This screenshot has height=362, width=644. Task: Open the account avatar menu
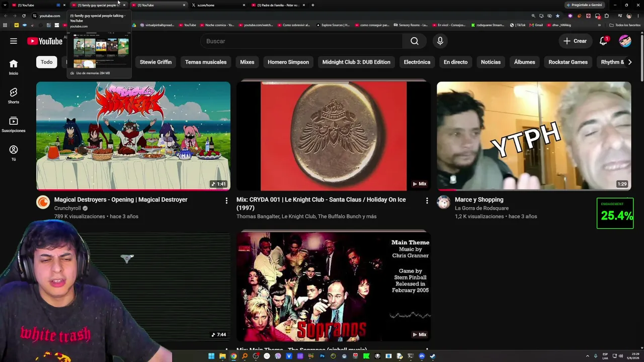click(x=625, y=41)
